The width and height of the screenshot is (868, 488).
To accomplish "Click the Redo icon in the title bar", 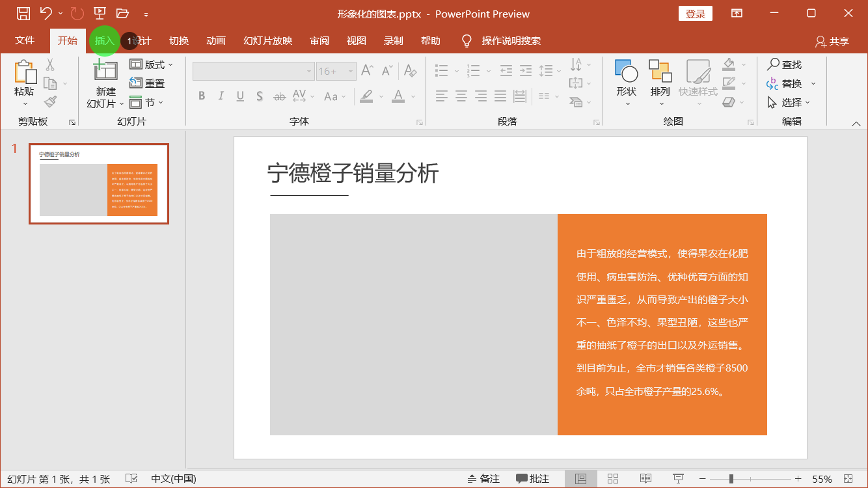I will point(77,13).
